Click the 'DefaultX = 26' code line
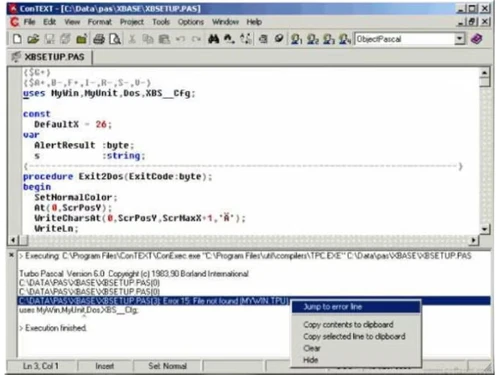 pos(73,125)
